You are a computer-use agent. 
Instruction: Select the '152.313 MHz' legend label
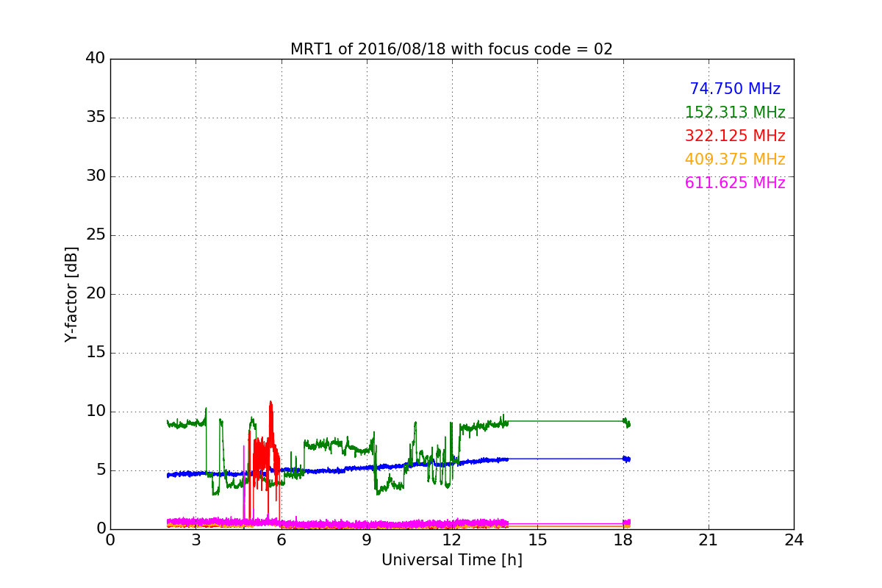pyautogui.click(x=735, y=112)
